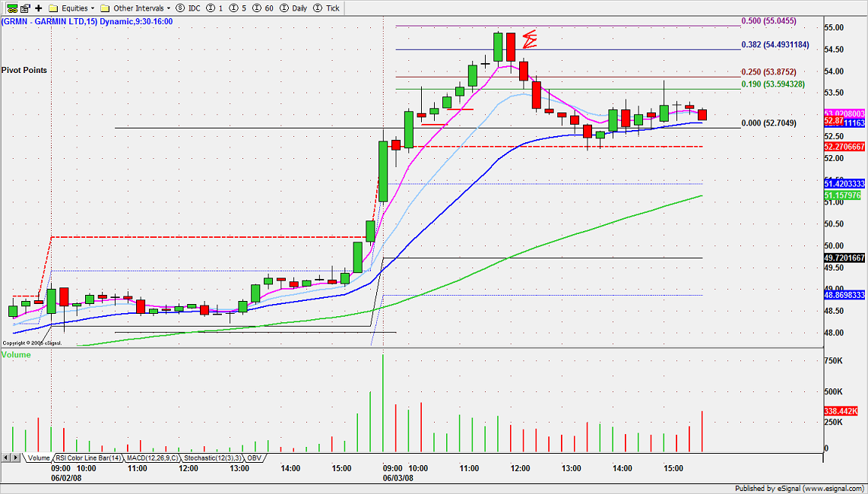Screen dimensions: 868x494
Task: Click the 0.250 (53.8752) Fibonacci label
Action: [768, 72]
